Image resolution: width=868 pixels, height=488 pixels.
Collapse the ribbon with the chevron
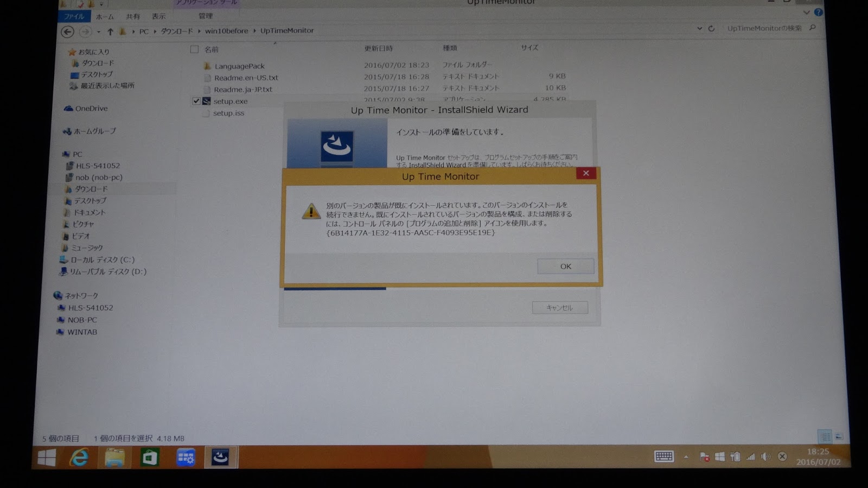coord(807,12)
